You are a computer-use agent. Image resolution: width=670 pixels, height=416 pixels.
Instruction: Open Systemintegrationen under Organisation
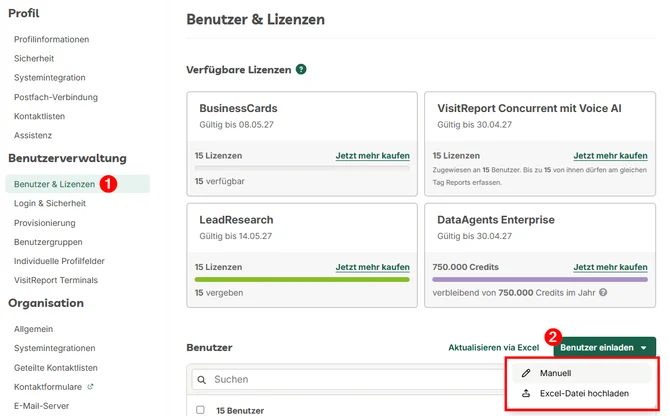tap(54, 348)
